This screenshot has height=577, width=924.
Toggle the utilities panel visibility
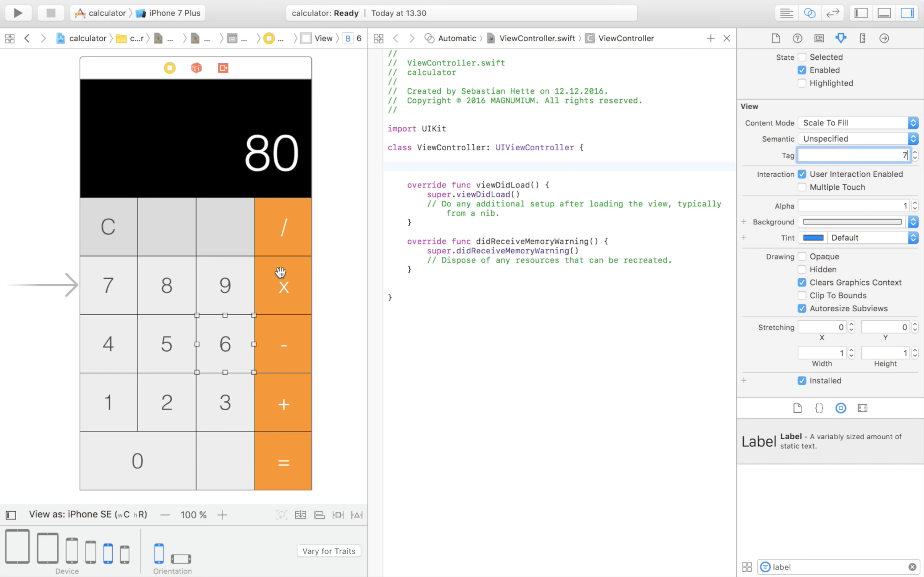point(907,13)
